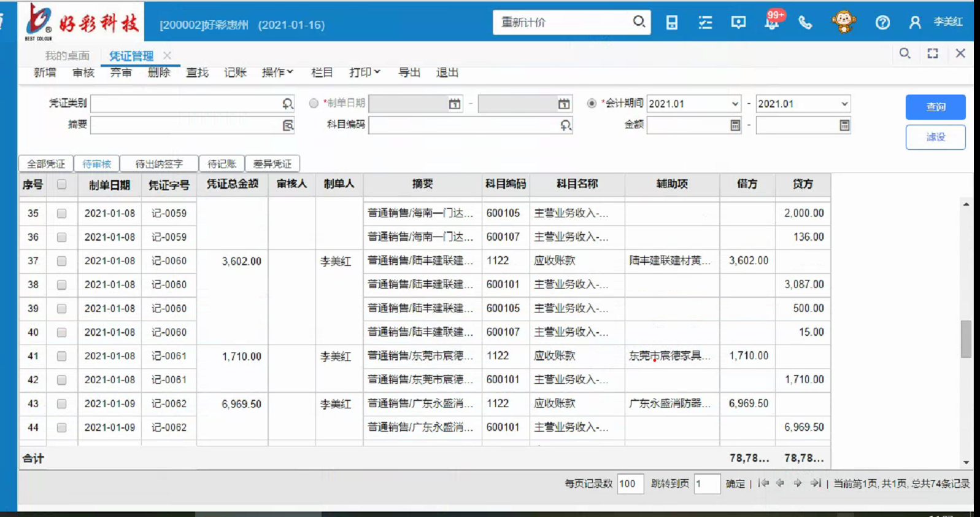Check the checkbox for row 41
The image size is (980, 517).
click(x=61, y=356)
